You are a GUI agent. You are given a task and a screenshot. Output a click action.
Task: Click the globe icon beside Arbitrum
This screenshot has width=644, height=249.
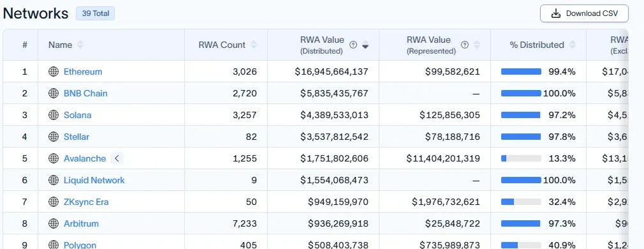pos(54,223)
